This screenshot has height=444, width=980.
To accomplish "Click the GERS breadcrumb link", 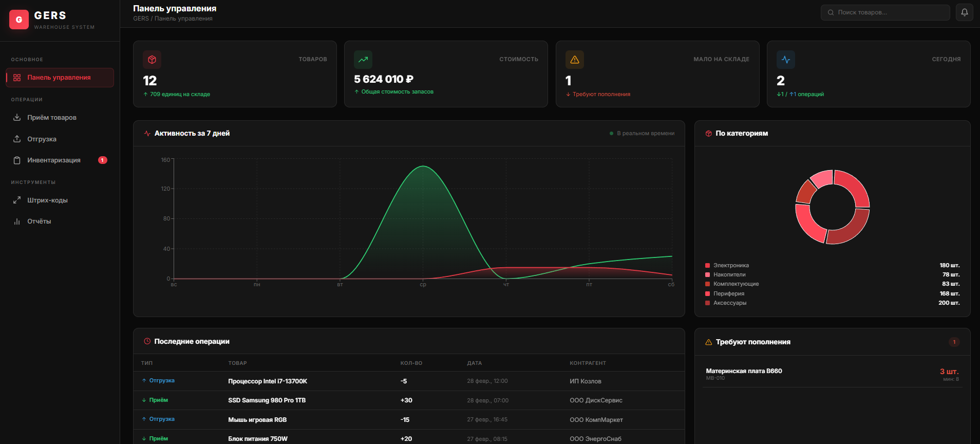I will point(141,18).
